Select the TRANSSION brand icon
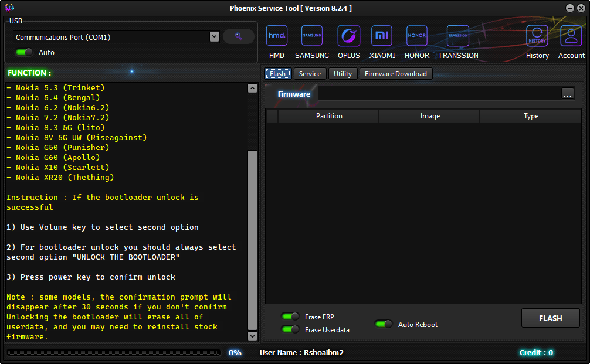 pyautogui.click(x=458, y=36)
